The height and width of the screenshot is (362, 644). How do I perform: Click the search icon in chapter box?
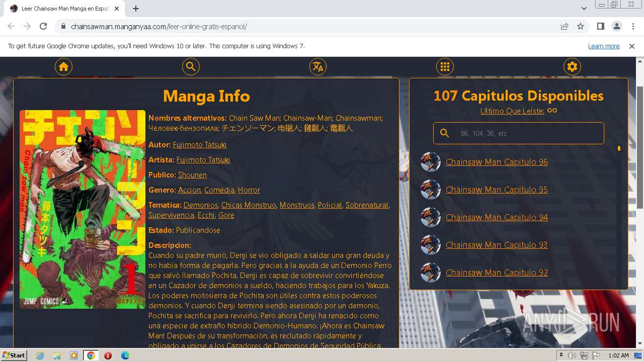444,133
